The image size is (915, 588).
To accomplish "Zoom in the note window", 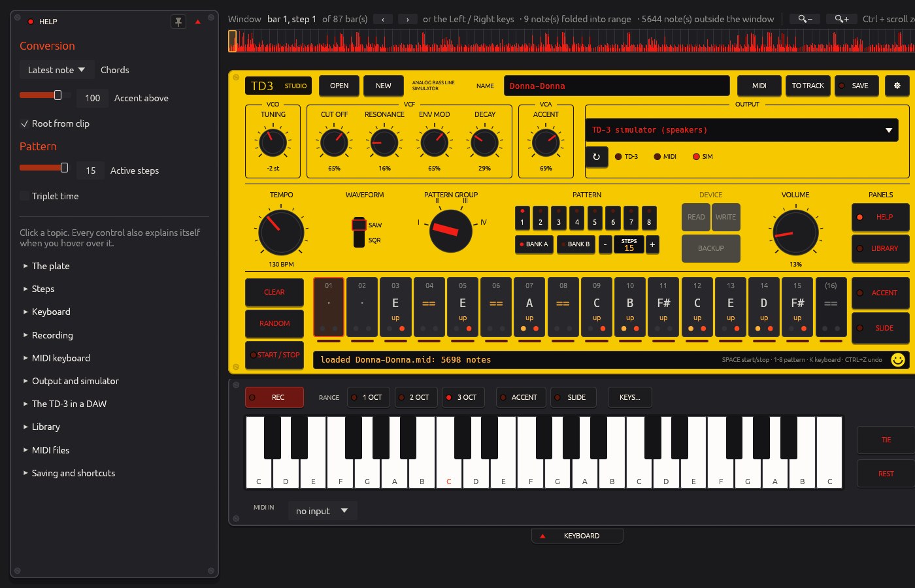I will 842,20.
